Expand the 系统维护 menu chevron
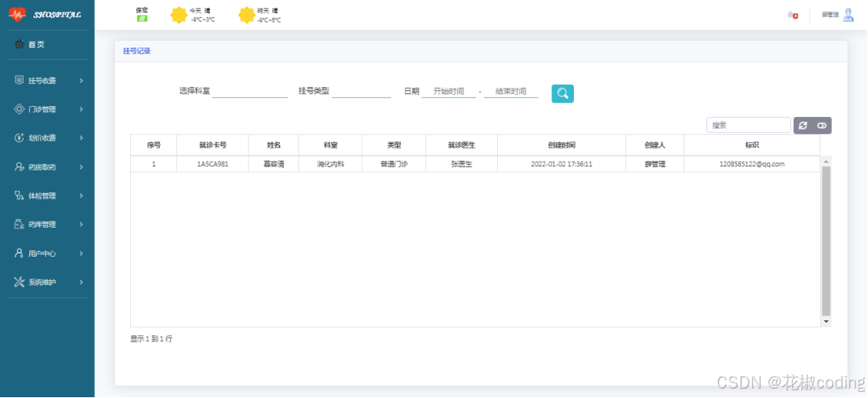 [82, 283]
